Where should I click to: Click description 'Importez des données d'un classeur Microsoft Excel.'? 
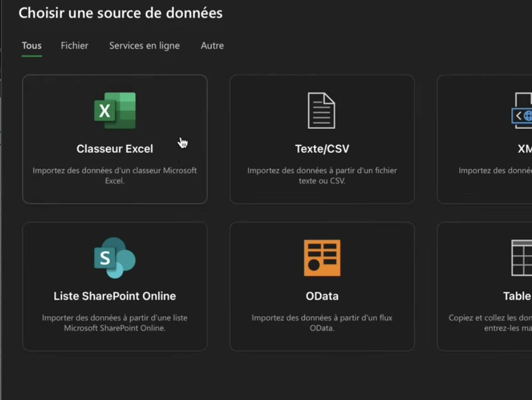pyautogui.click(x=115, y=175)
